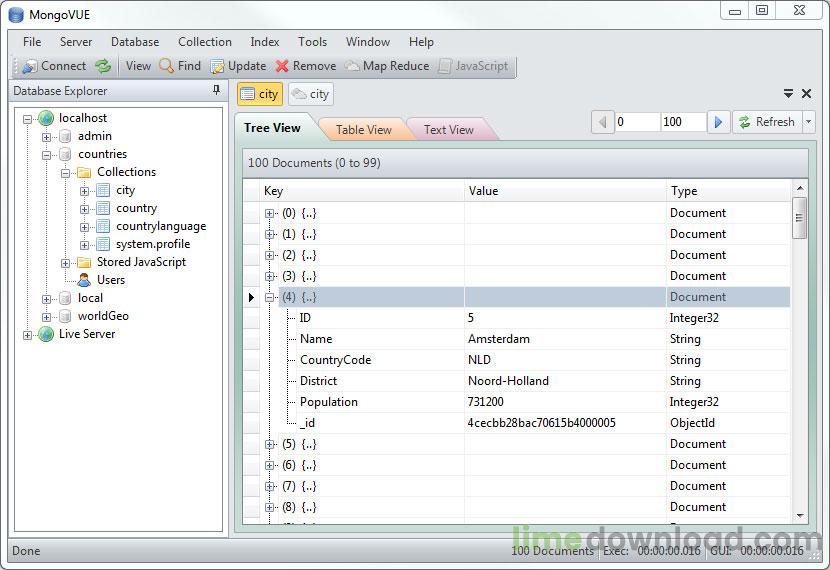
Task: Click the Find magnifier icon
Action: (166, 66)
